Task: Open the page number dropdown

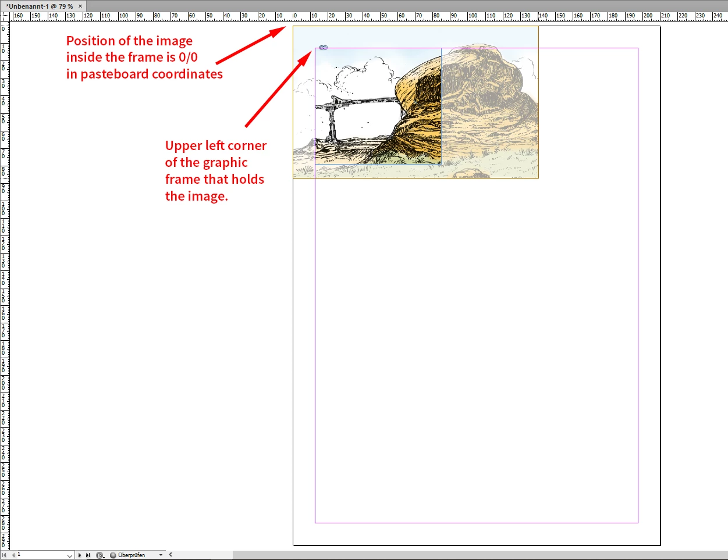Action: pyautogui.click(x=70, y=555)
